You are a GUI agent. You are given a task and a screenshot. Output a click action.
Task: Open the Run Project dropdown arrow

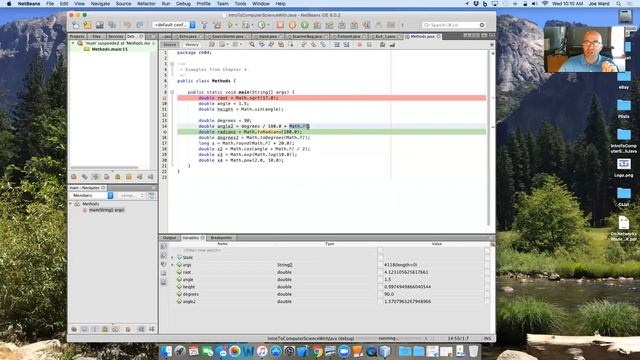[236, 25]
